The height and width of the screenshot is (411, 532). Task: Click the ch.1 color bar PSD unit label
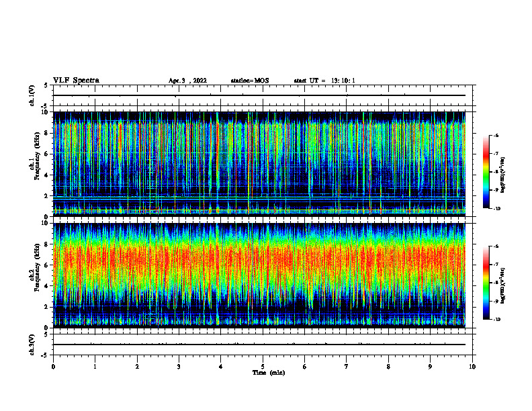(503, 175)
